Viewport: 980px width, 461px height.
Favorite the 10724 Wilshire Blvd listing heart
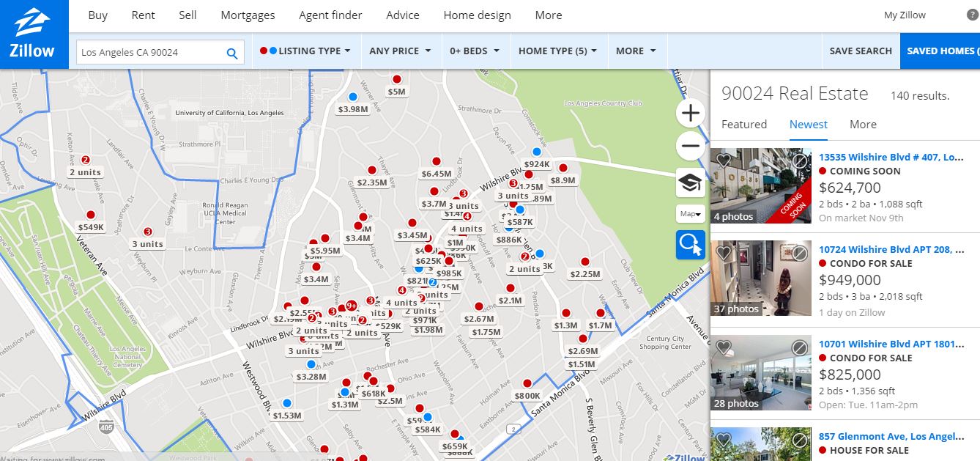coord(724,253)
